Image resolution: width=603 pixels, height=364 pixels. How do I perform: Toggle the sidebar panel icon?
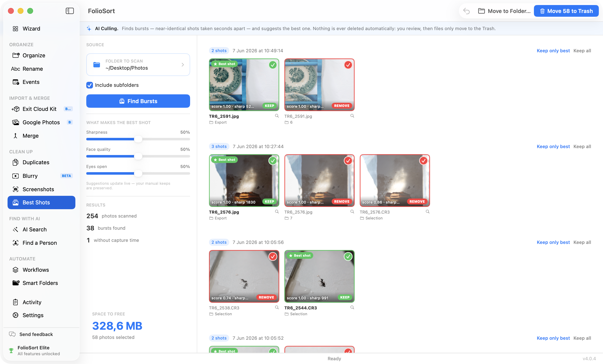(x=70, y=11)
